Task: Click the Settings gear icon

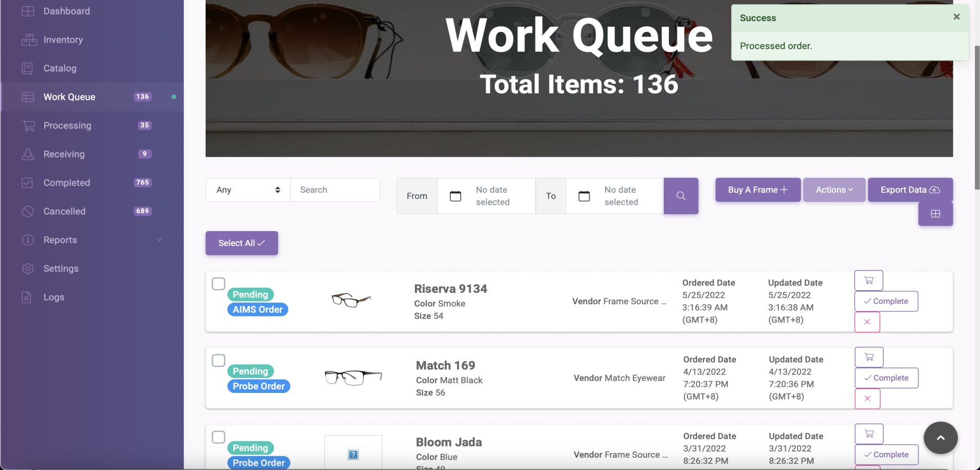Action: click(x=28, y=268)
